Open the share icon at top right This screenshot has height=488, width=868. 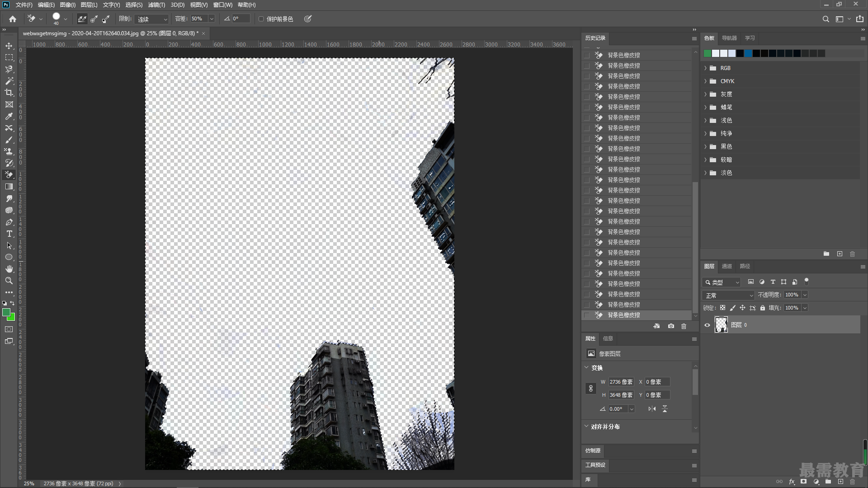click(859, 19)
